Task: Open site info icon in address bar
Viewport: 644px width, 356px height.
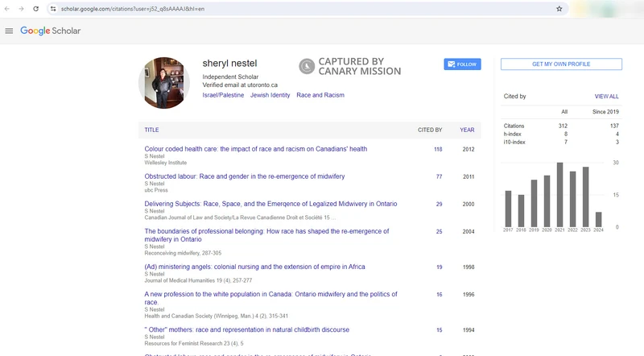Action: pos(53,9)
